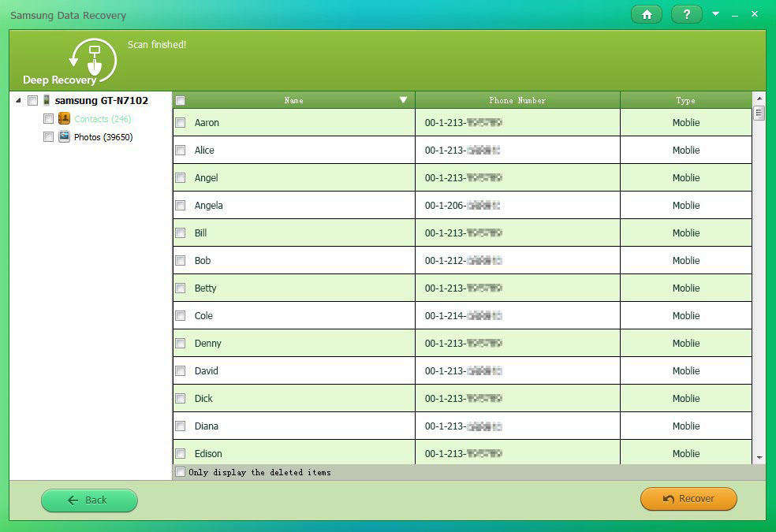Click Mobile type cell in Alice row

(686, 151)
